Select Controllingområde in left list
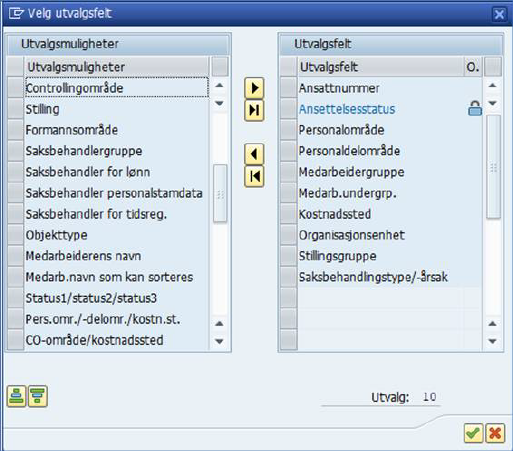 click(117, 88)
